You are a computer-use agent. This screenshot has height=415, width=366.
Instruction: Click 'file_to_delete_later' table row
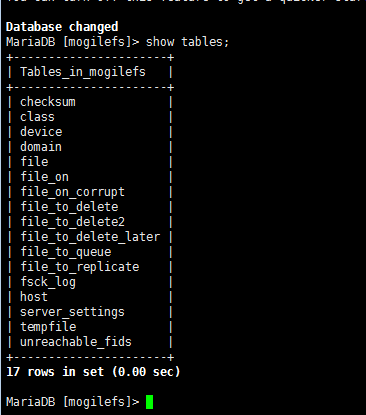pos(90,237)
